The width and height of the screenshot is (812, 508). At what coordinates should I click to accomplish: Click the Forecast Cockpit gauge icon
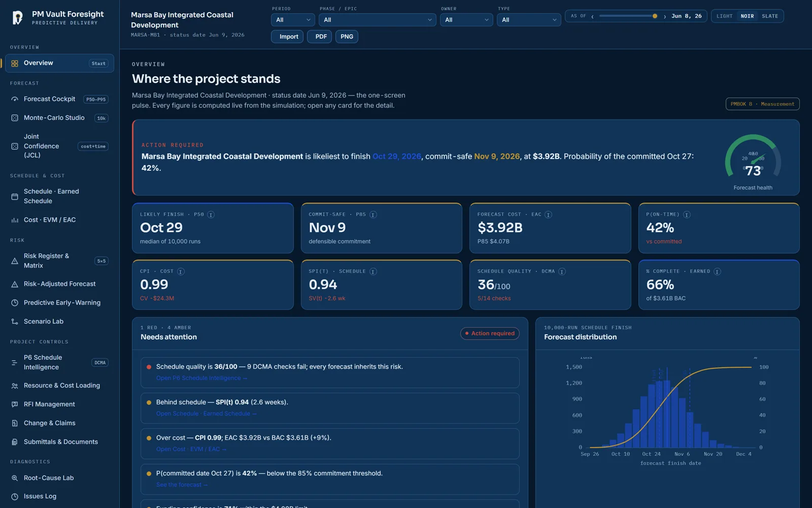[x=15, y=100]
